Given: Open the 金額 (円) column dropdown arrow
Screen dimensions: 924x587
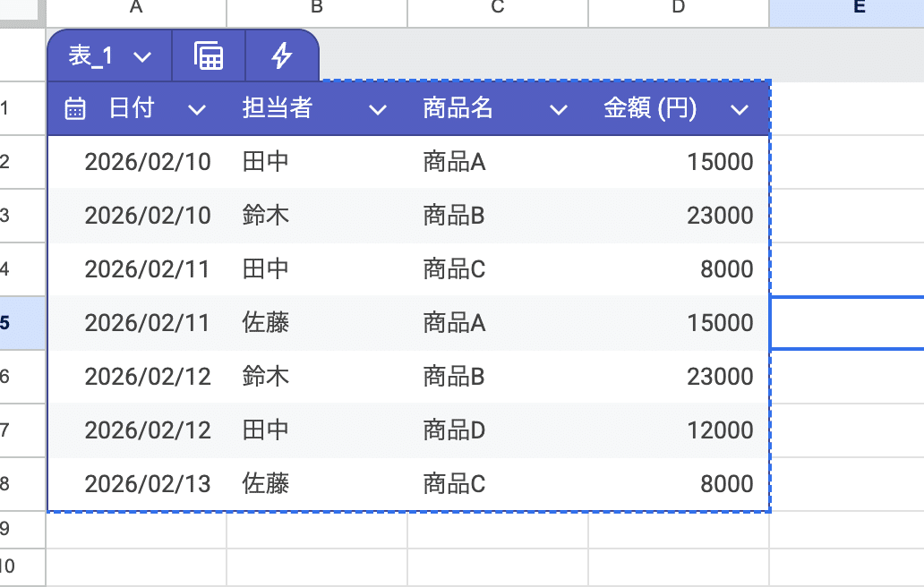Looking at the screenshot, I should pyautogui.click(x=740, y=109).
